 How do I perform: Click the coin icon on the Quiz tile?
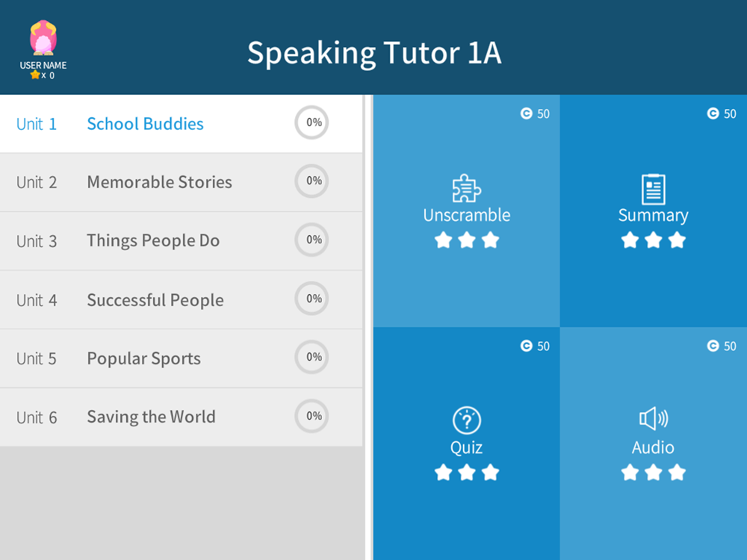coord(526,346)
